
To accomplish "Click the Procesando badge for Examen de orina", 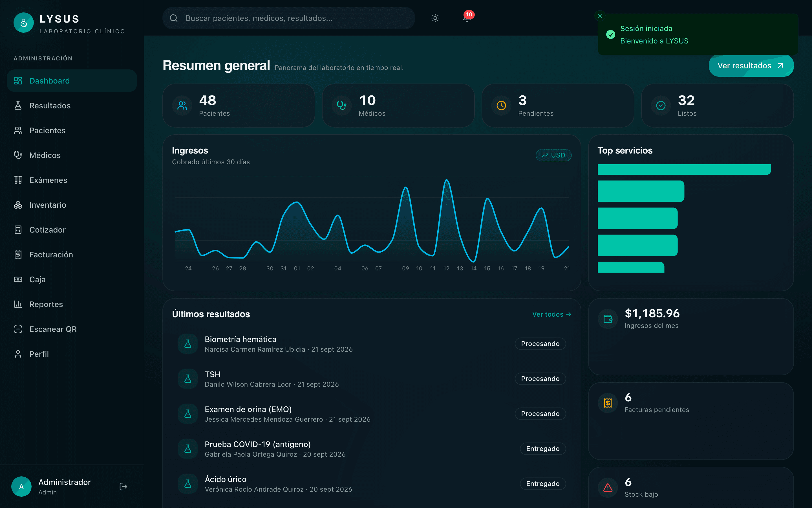I will click(x=540, y=413).
